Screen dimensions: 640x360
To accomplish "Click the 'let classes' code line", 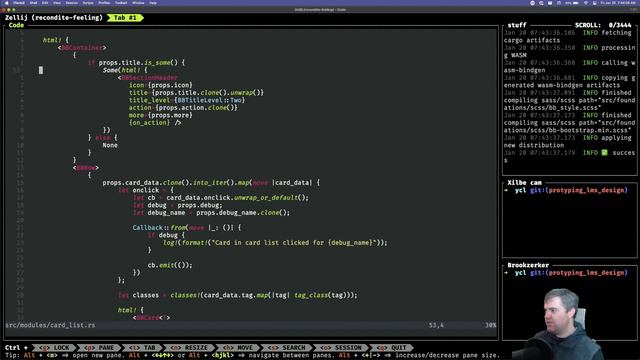I will point(238,295).
